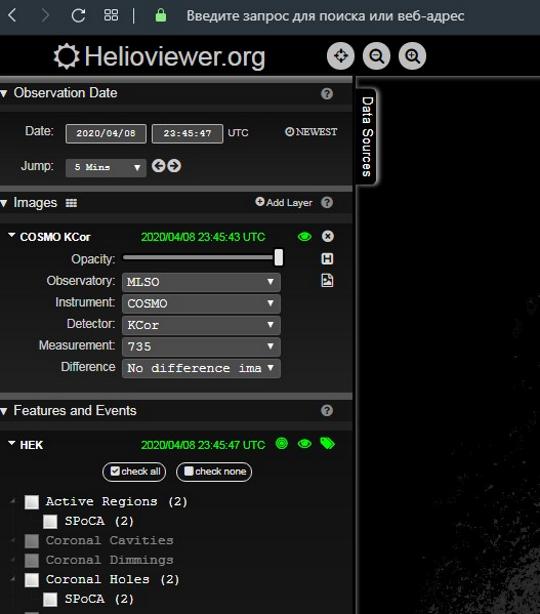This screenshot has height=614, width=540.
Task: Jump forward using the right arrow
Action: click(174, 166)
